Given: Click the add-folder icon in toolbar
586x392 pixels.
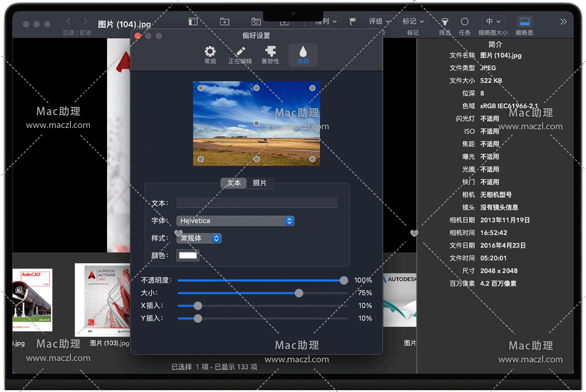Looking at the screenshot, I should 224,21.
